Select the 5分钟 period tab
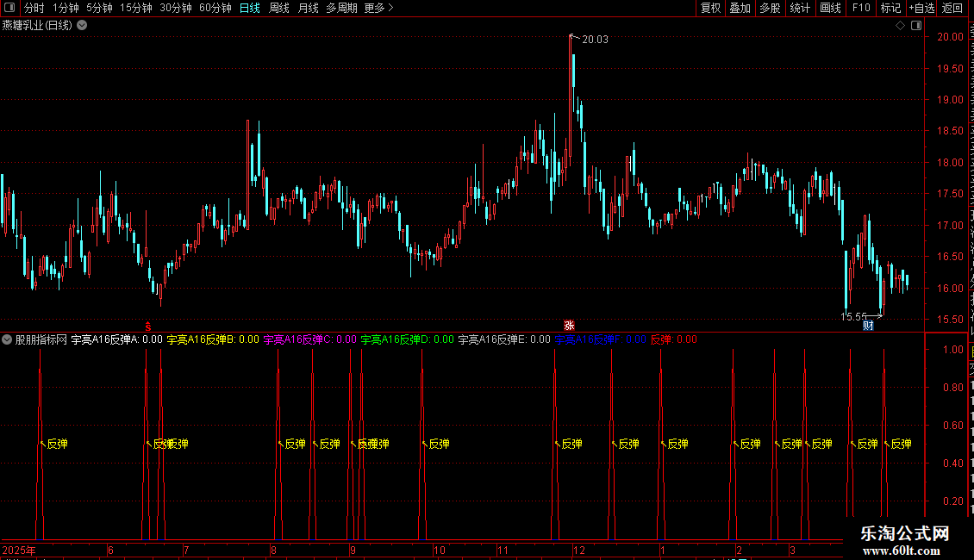Viewport: 974px width, 560px height. pos(99,8)
